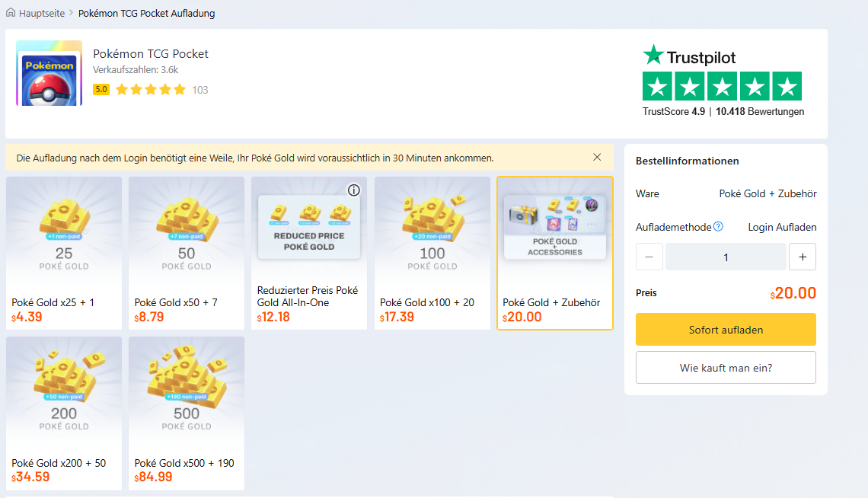This screenshot has height=498, width=868.
Task: Click the quantity input field
Action: (x=726, y=257)
